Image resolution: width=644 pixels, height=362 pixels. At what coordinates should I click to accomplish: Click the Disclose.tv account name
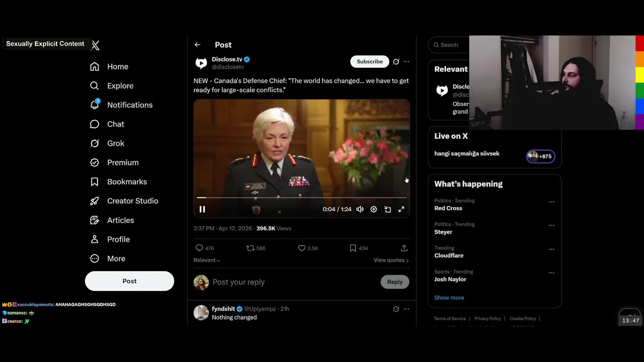click(x=227, y=59)
